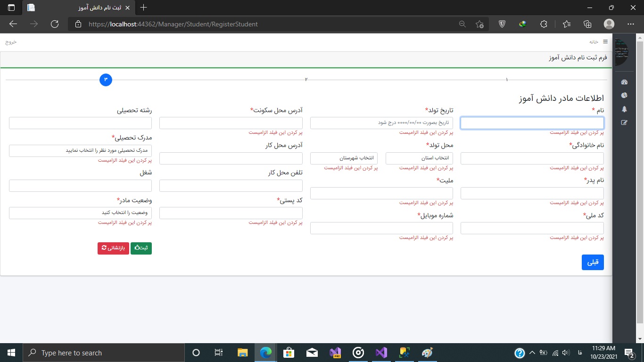Viewport: 644px width, 362px height.
Task: Click the zoom out magnifier in address bar
Action: (462, 24)
